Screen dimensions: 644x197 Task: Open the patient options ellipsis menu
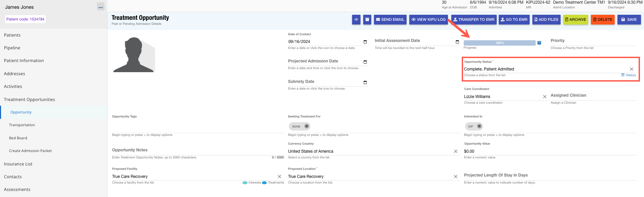point(101,7)
